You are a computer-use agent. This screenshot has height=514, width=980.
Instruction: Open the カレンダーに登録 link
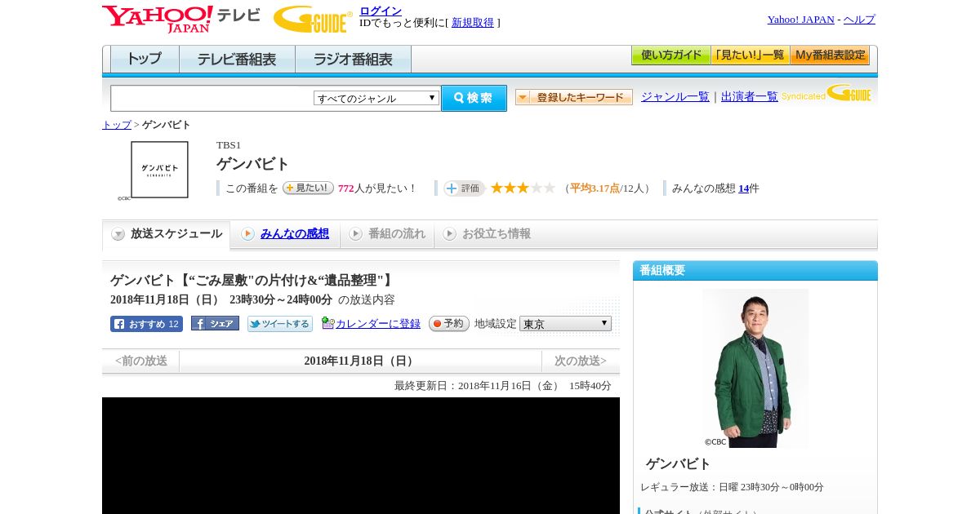tap(378, 324)
